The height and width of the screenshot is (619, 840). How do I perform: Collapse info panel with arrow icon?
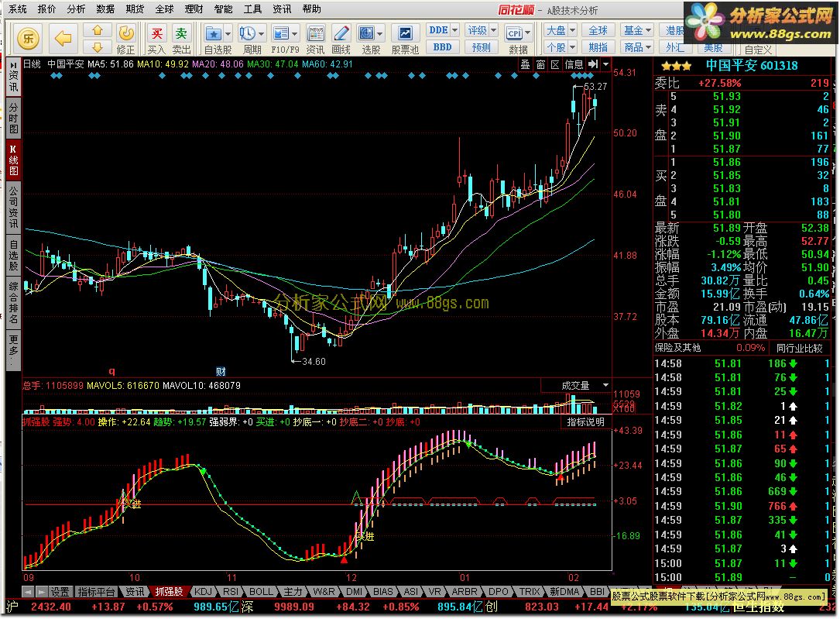(x=593, y=64)
